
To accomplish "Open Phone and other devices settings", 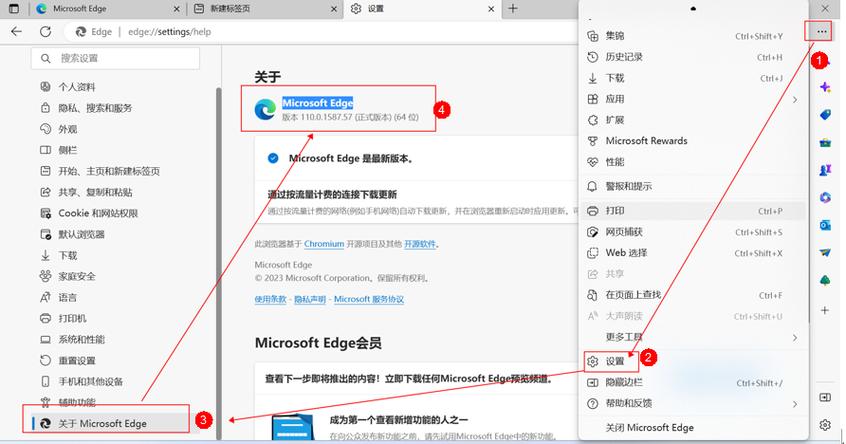I will point(82,381).
